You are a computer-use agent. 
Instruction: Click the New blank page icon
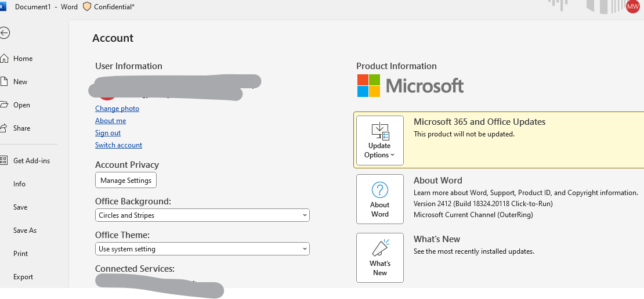[x=3, y=81]
